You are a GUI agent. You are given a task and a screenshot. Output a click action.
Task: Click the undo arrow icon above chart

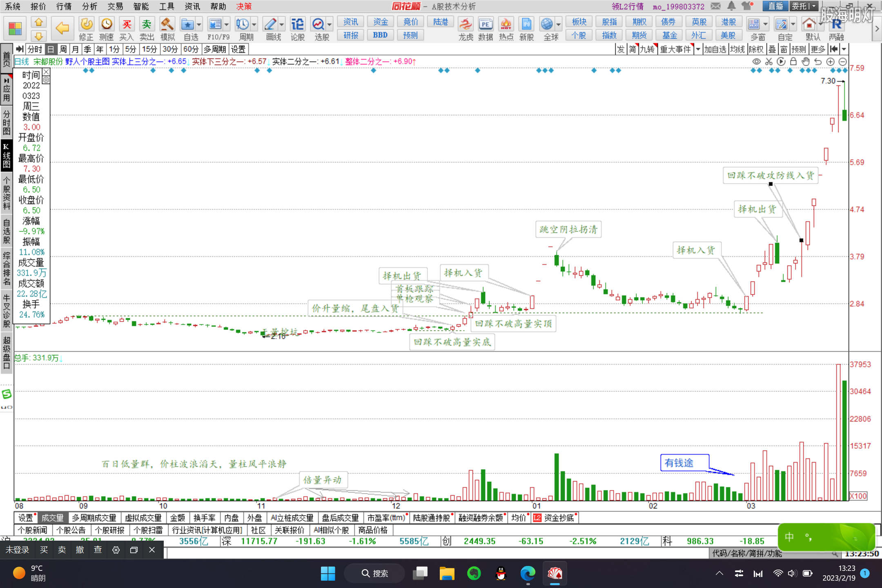pos(818,62)
